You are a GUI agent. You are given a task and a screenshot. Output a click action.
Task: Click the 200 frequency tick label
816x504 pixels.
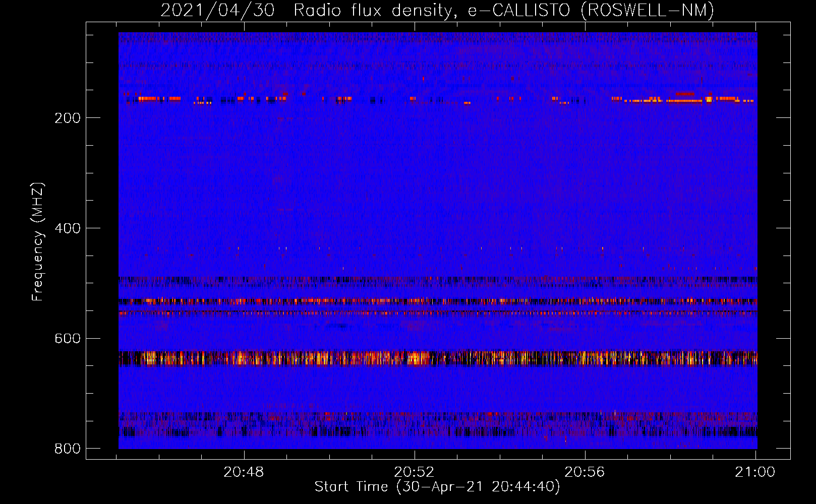[68, 118]
